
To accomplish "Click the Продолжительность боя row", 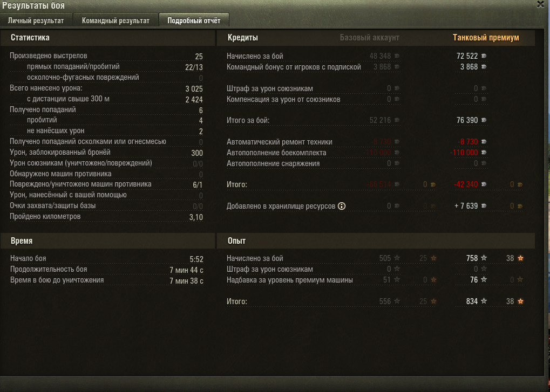I will (107, 270).
